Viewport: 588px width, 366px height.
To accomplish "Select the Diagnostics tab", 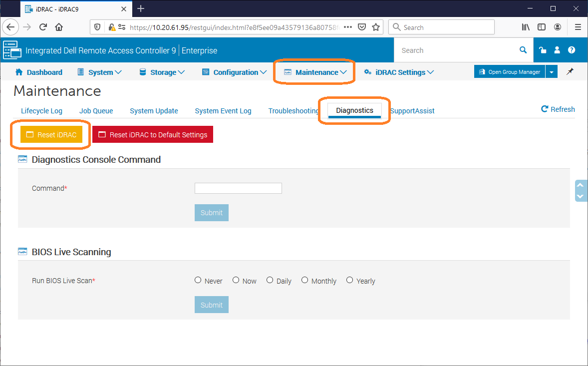I will pyautogui.click(x=355, y=111).
